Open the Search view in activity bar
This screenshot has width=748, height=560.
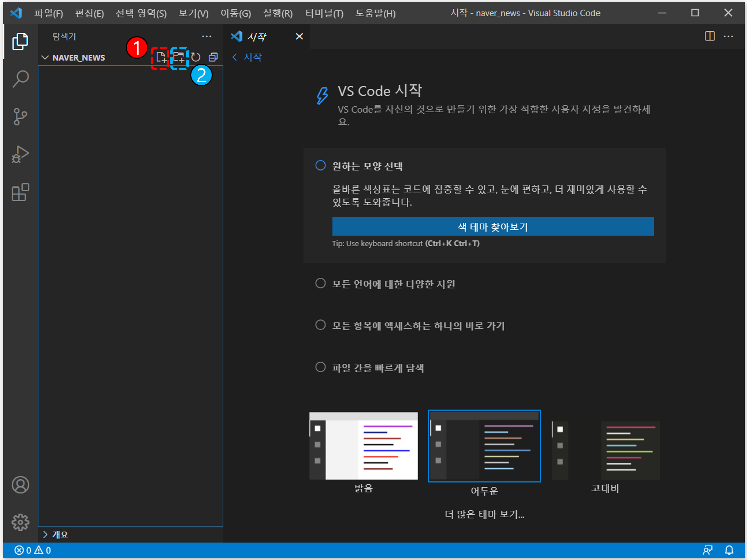coord(20,79)
